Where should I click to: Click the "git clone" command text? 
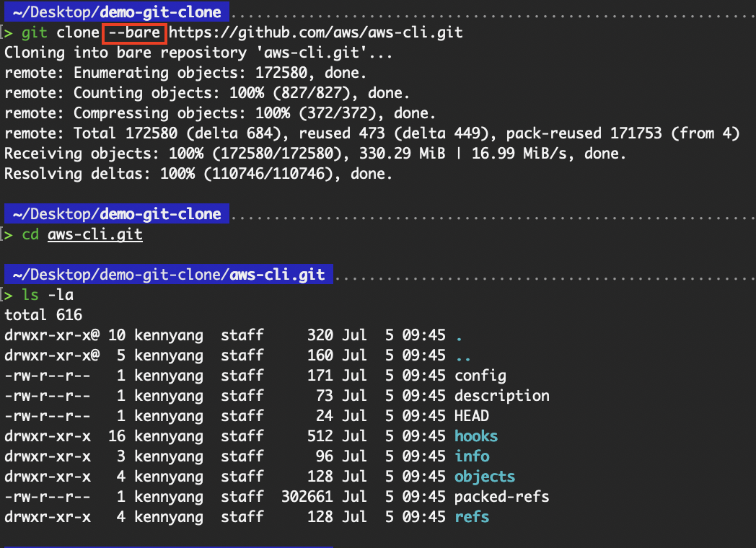click(x=61, y=32)
